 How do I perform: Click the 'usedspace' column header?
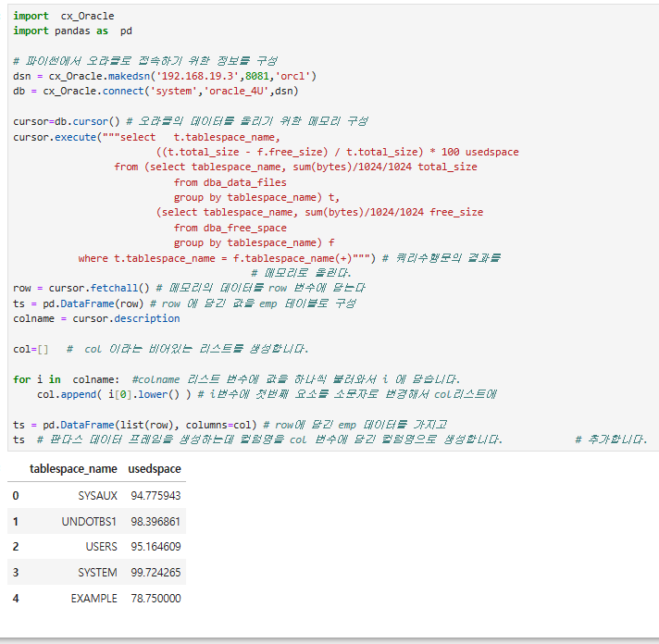click(x=155, y=469)
